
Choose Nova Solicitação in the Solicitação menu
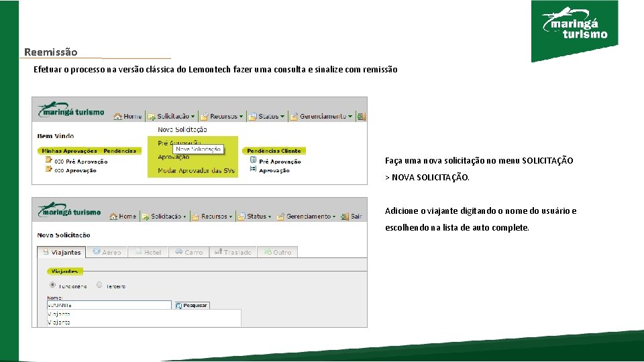(182, 129)
